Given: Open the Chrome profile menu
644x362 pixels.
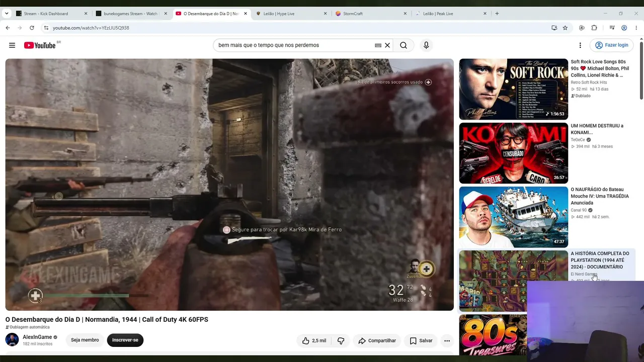Looking at the screenshot, I should tap(624, 28).
